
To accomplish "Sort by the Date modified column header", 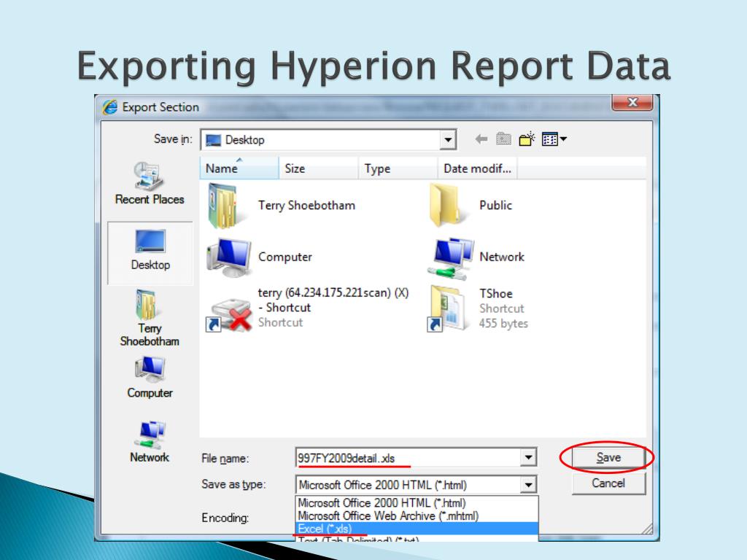I will pos(478,168).
